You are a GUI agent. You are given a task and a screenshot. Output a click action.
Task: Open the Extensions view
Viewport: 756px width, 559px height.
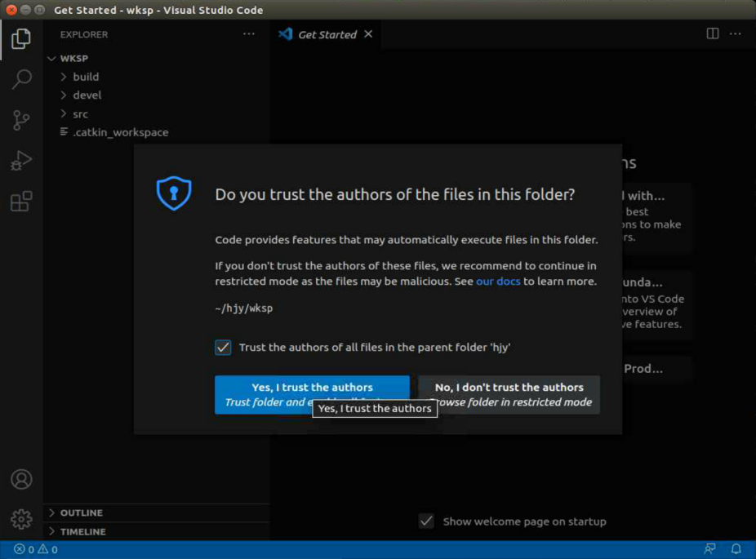click(x=21, y=201)
